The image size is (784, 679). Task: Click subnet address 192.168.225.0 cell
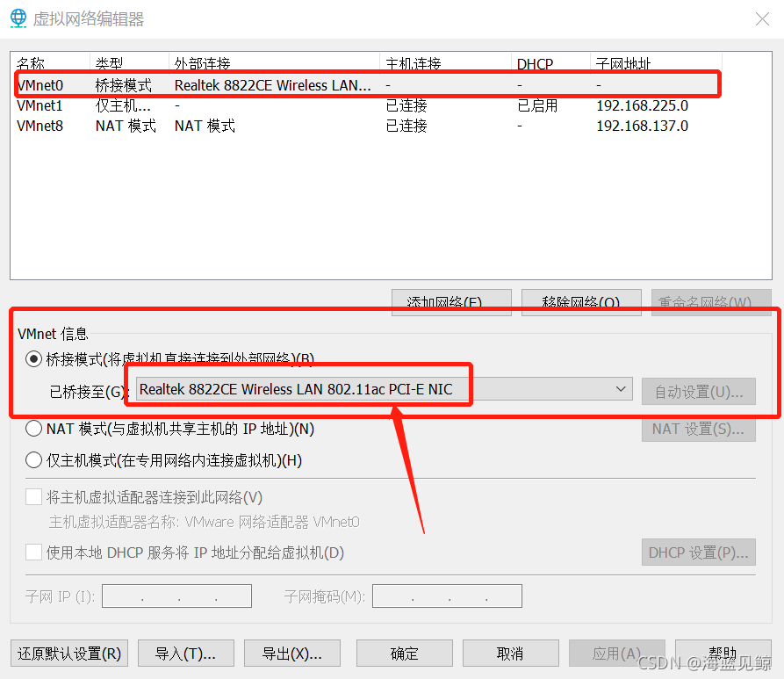(x=642, y=105)
